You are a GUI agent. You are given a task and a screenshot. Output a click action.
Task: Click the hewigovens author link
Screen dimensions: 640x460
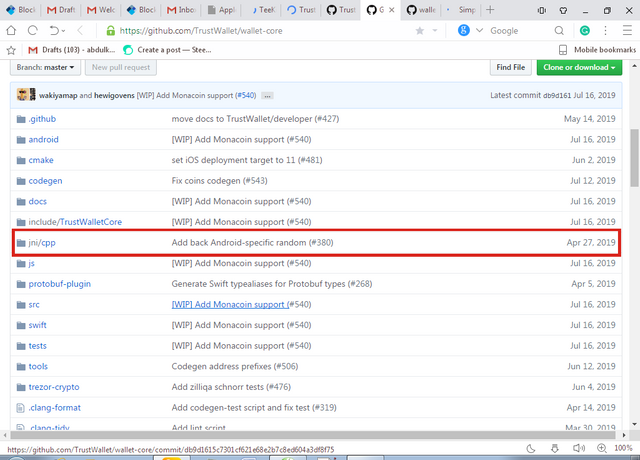(114, 96)
